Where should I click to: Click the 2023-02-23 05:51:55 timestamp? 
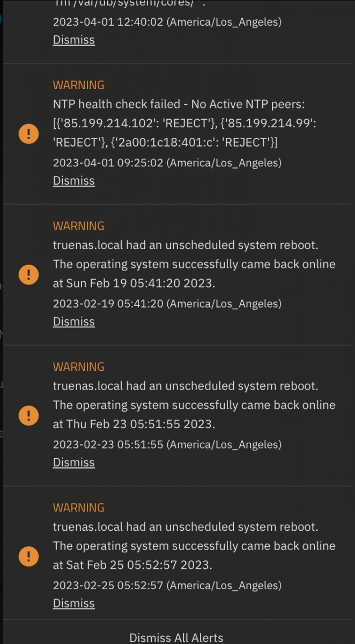coord(167,444)
